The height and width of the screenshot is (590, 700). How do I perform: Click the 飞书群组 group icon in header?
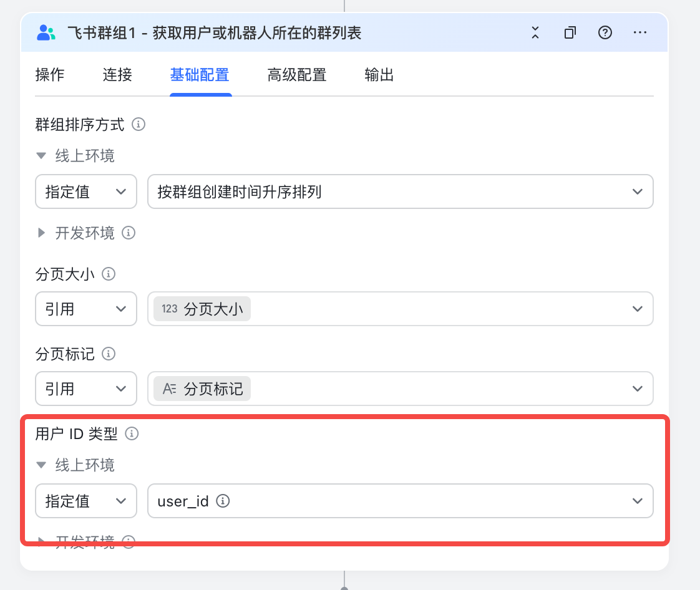tap(46, 32)
